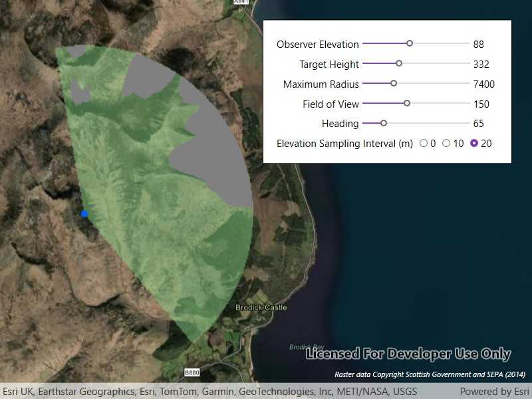
Task: Select 0 for Elevation Sampling Interval
Action: [424, 143]
